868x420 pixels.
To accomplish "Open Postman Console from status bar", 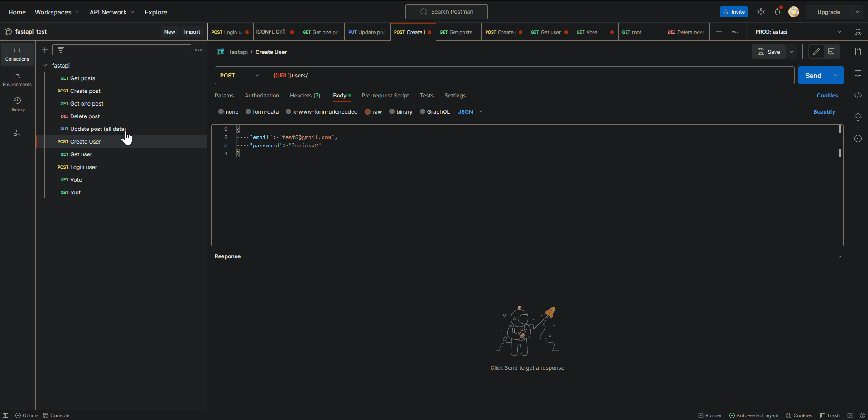I will (x=56, y=415).
